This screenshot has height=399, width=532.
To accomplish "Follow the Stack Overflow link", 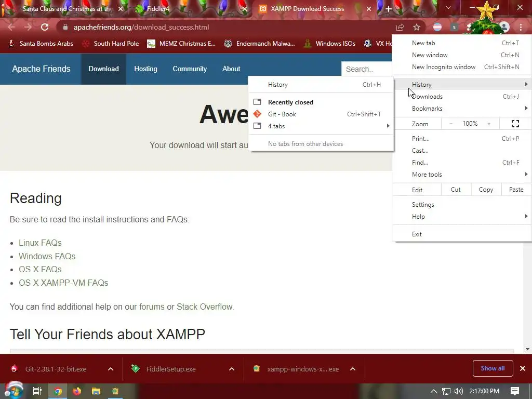I will (205, 307).
